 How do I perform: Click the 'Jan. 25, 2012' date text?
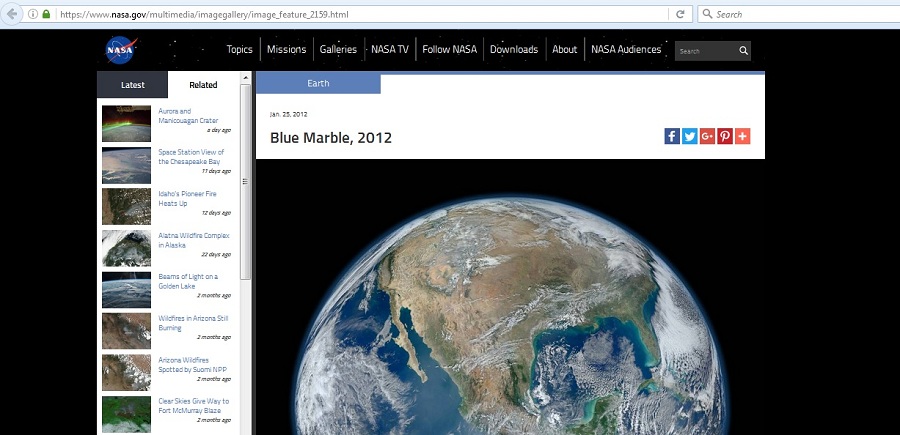(289, 114)
